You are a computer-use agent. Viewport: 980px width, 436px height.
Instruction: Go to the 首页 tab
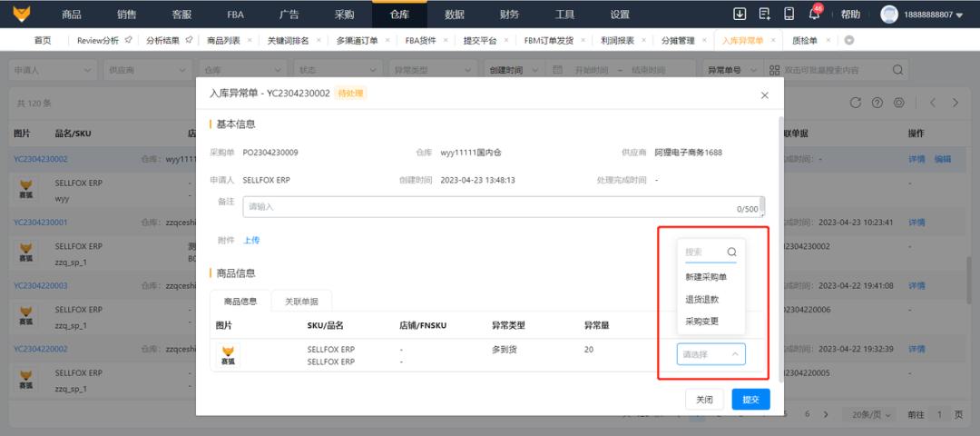tap(43, 40)
